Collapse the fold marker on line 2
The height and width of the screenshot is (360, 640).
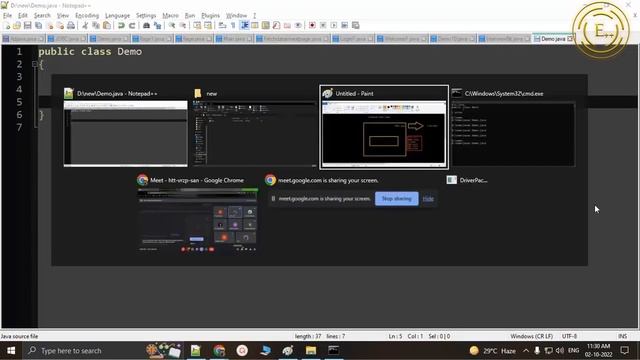click(35, 64)
